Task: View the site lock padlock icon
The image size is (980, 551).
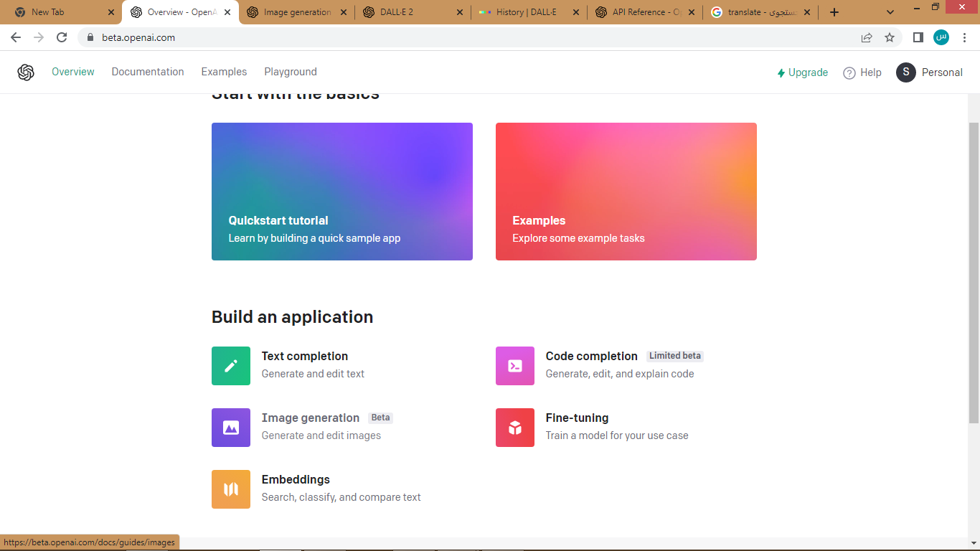Action: [90, 37]
